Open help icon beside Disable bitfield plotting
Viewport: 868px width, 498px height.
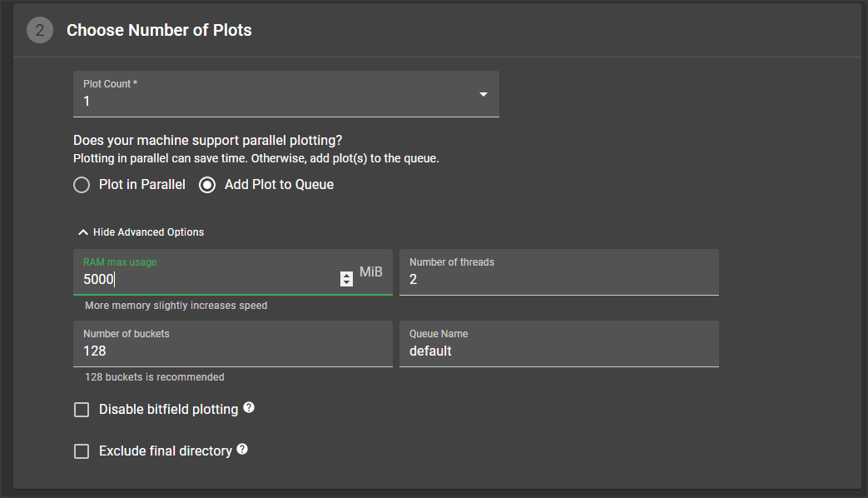tap(249, 408)
